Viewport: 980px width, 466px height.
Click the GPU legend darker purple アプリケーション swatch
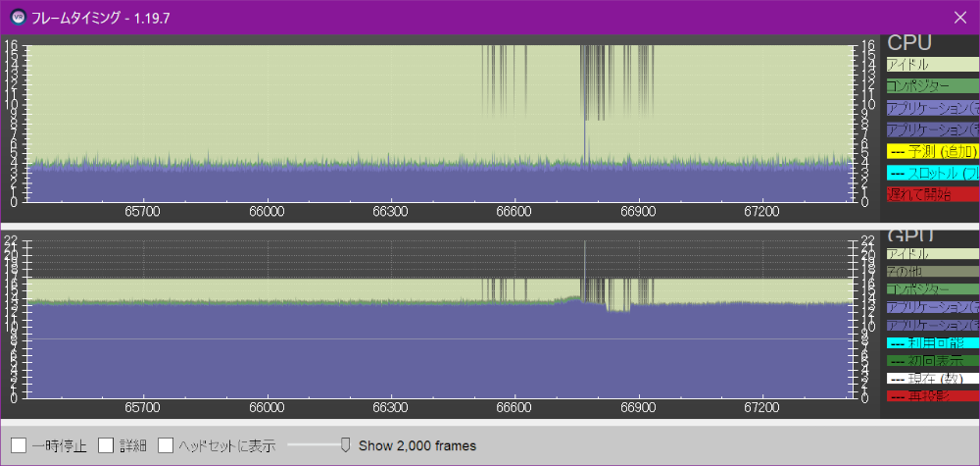933,326
